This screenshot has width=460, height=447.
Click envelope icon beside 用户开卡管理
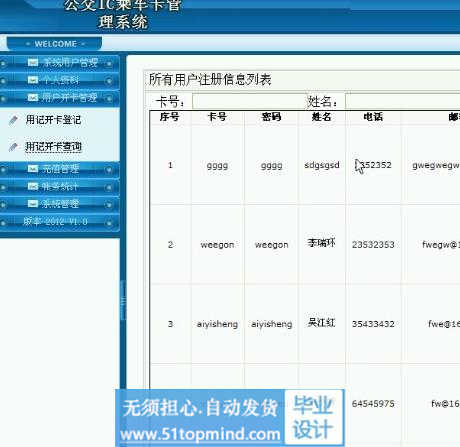point(33,97)
